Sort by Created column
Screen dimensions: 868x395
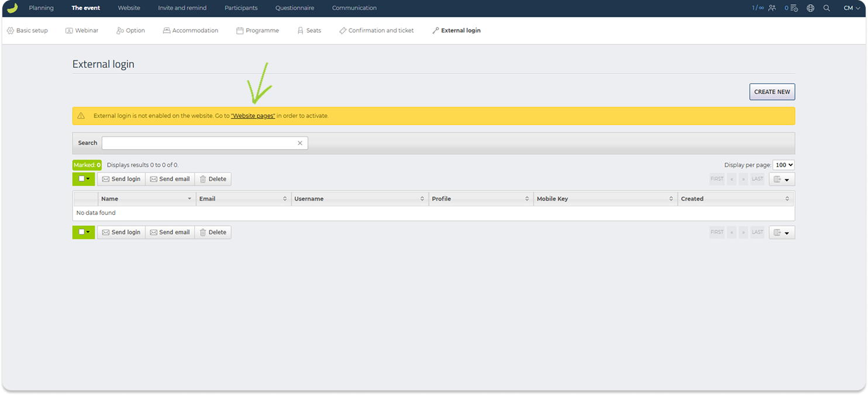787,199
